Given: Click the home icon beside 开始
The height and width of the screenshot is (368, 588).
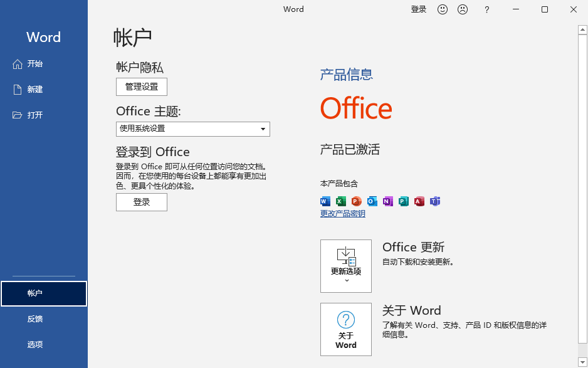Looking at the screenshot, I should point(18,64).
